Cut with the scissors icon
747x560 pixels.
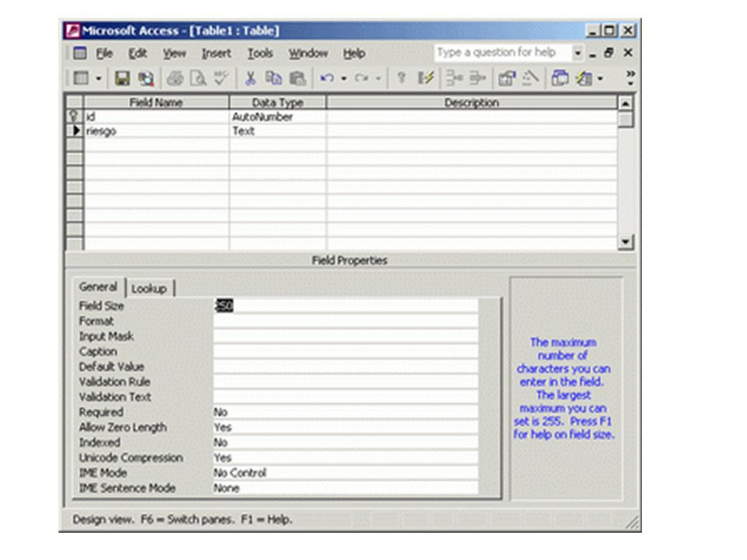[250, 78]
